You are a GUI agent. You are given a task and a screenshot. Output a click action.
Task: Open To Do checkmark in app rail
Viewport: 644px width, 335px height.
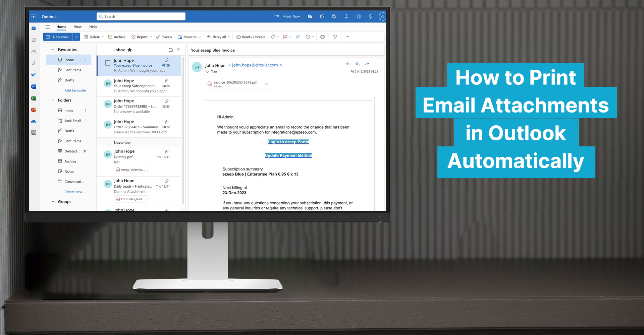tap(34, 75)
